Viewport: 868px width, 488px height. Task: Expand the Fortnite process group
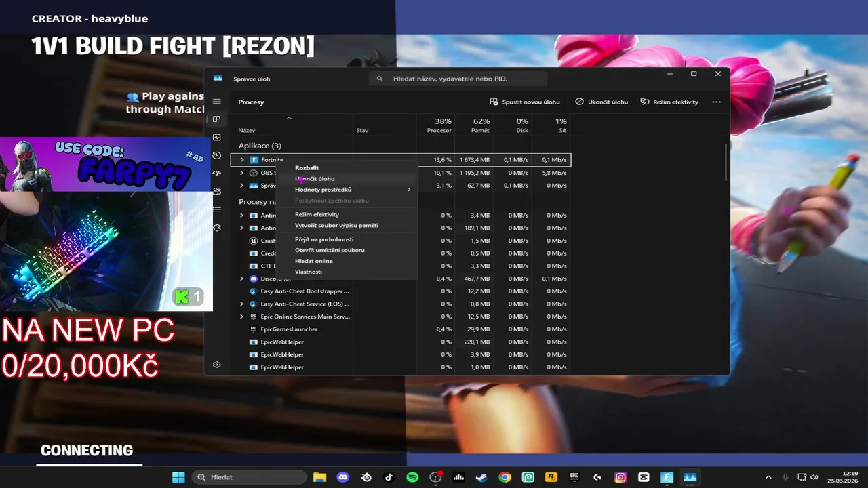click(241, 160)
